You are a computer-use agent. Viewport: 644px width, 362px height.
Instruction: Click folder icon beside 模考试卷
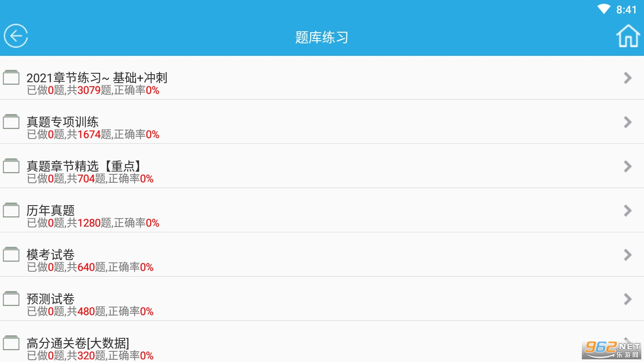pyautogui.click(x=11, y=254)
